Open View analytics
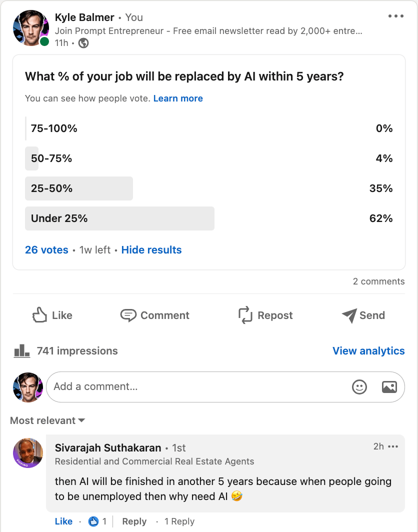This screenshot has height=532, width=418. [x=368, y=351]
